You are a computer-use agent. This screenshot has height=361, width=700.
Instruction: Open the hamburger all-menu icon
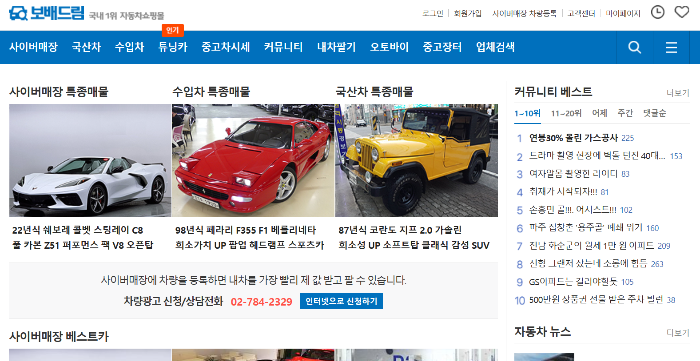[671, 47]
